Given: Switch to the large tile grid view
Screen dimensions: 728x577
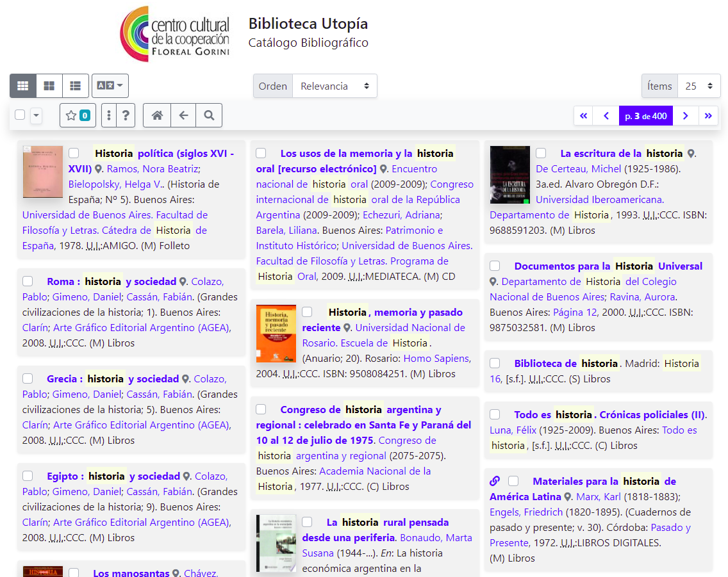Looking at the screenshot, I should point(49,86).
